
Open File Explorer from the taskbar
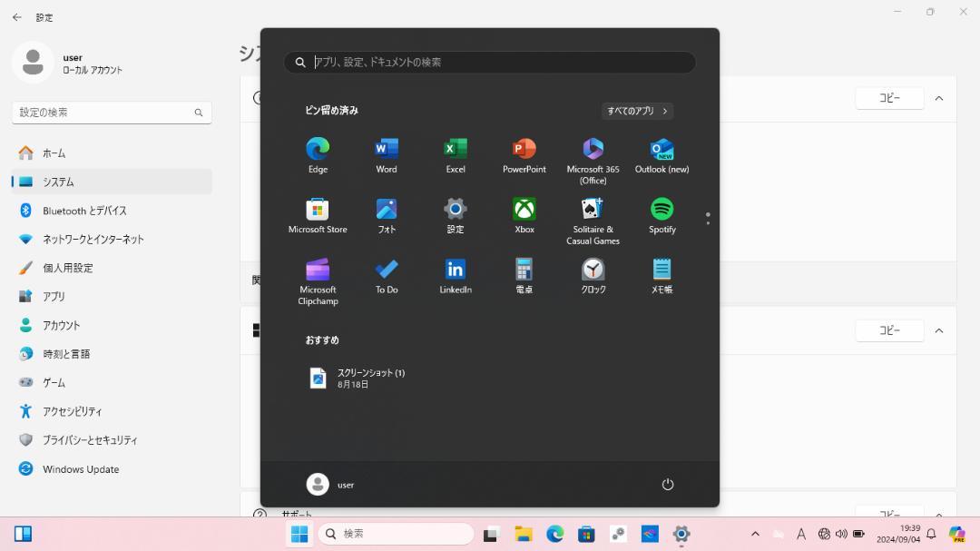(x=524, y=534)
